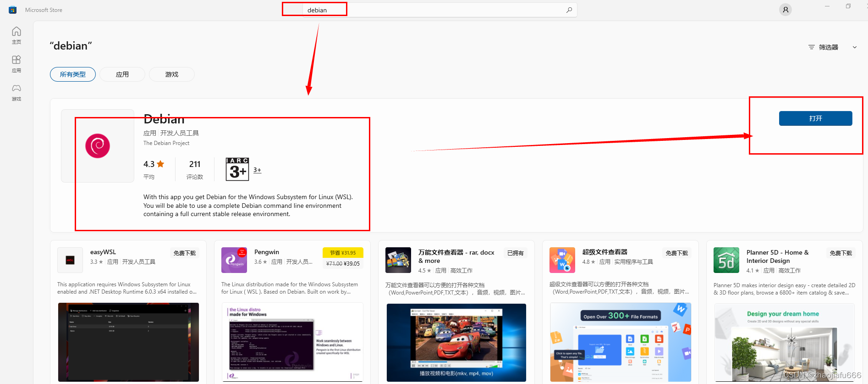This screenshot has height=384, width=868.
Task: Restore the window size
Action: [848, 6]
